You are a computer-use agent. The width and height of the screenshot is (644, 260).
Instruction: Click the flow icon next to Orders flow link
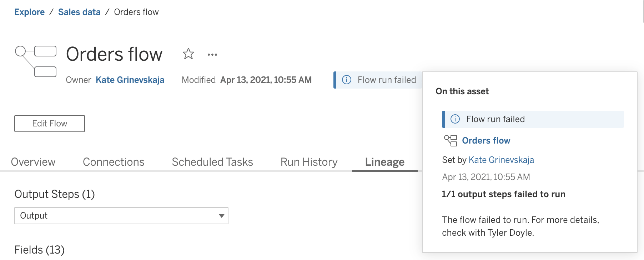(x=451, y=140)
